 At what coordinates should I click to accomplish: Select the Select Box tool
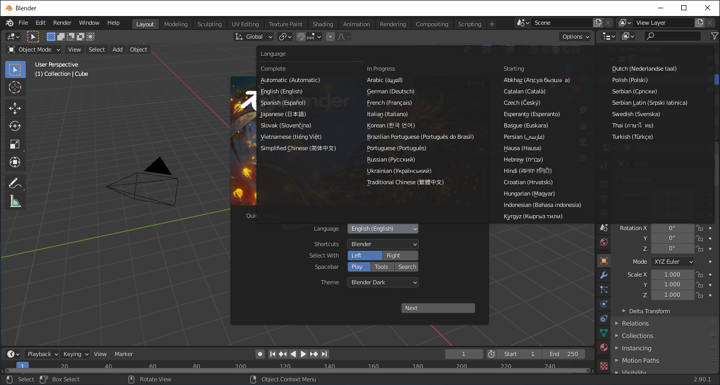15,69
